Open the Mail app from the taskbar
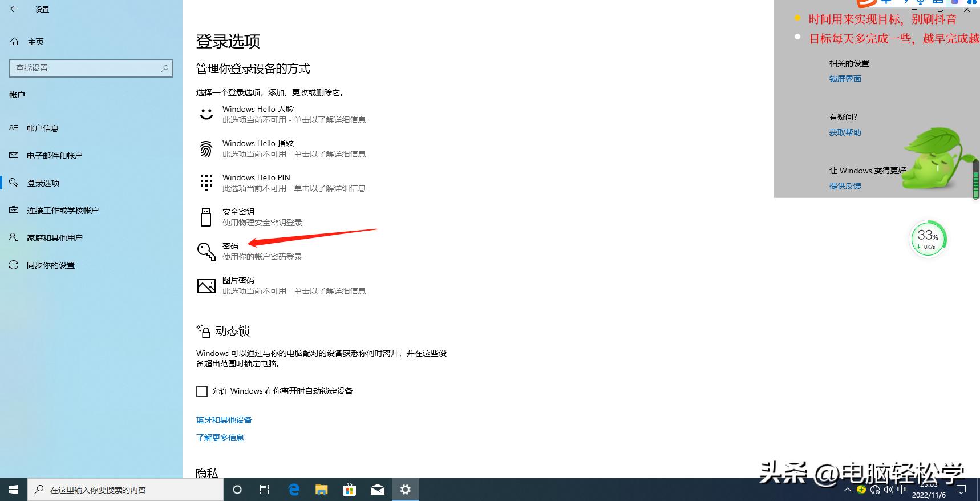 click(x=378, y=490)
